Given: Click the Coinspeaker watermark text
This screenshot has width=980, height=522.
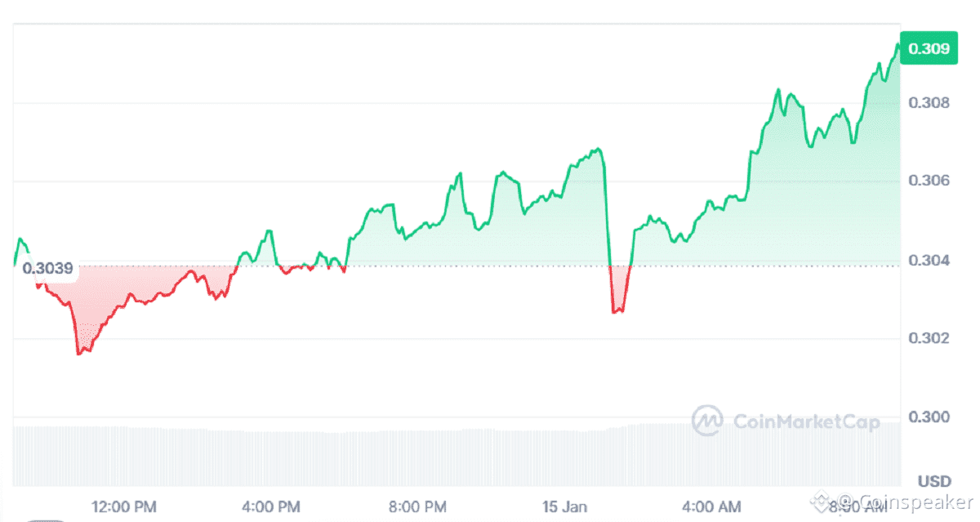Looking at the screenshot, I should click(x=908, y=500).
